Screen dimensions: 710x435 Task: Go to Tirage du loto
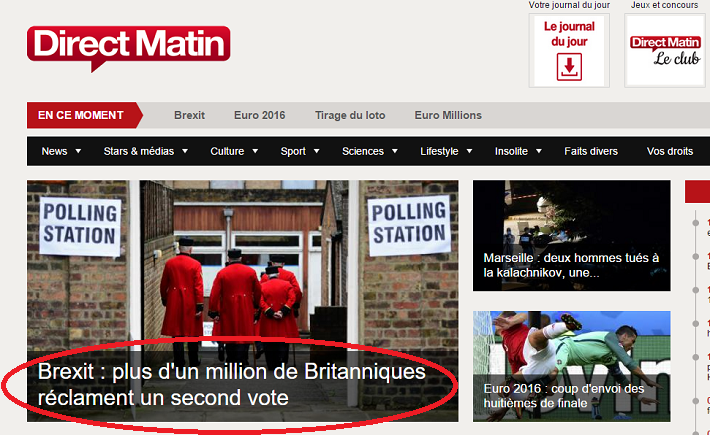tap(350, 115)
